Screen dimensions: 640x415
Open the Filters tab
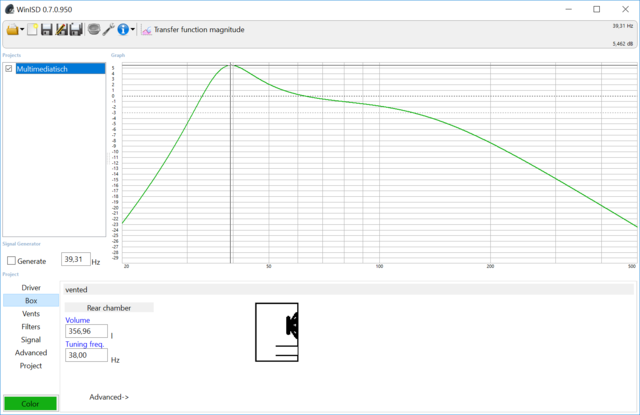click(x=31, y=326)
